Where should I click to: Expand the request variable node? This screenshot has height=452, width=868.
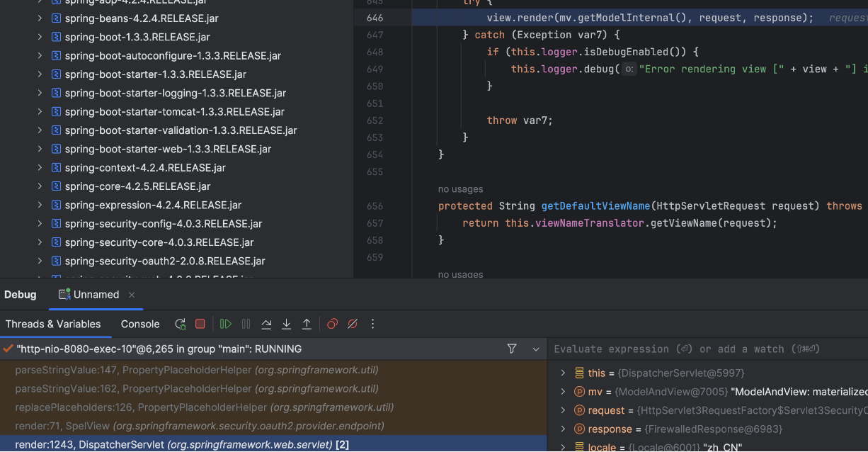[563, 410]
